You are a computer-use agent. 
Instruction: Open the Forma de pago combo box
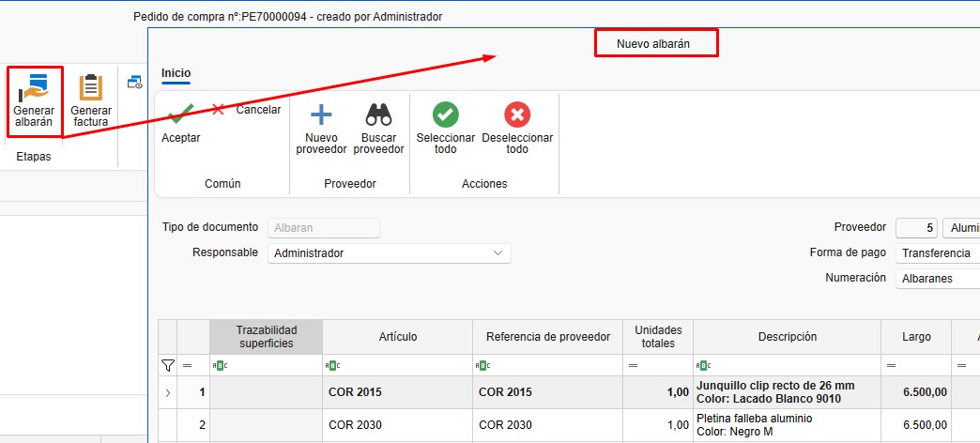938,253
